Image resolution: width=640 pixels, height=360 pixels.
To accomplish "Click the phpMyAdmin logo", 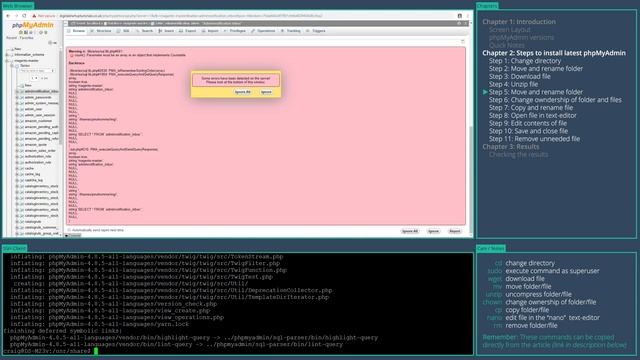I will tap(33, 25).
